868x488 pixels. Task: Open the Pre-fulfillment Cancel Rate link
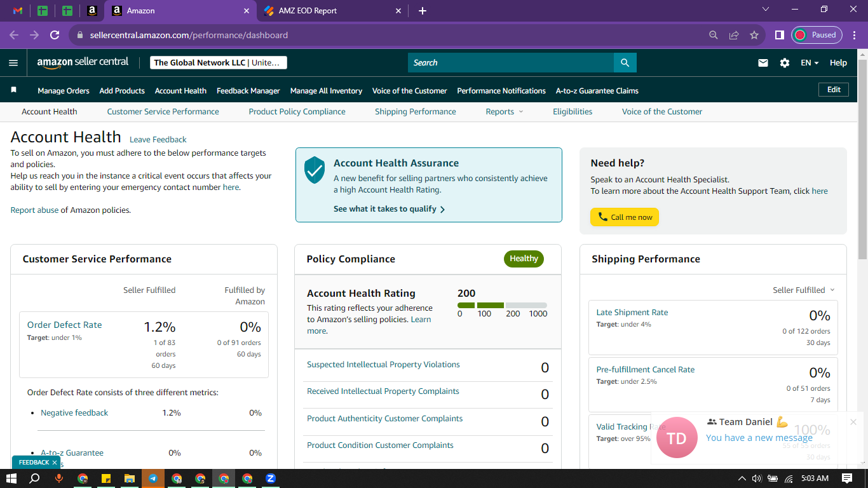pyautogui.click(x=646, y=370)
